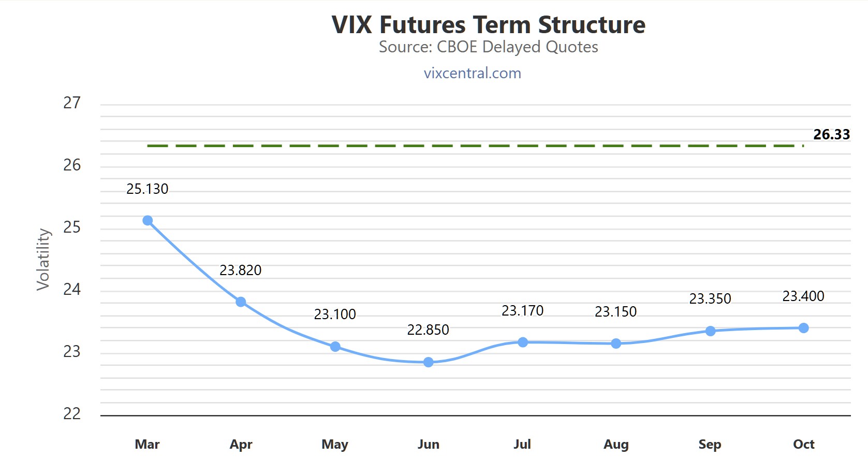Click the Sep data point marker
Screen dimensions: 868x457
(711, 331)
